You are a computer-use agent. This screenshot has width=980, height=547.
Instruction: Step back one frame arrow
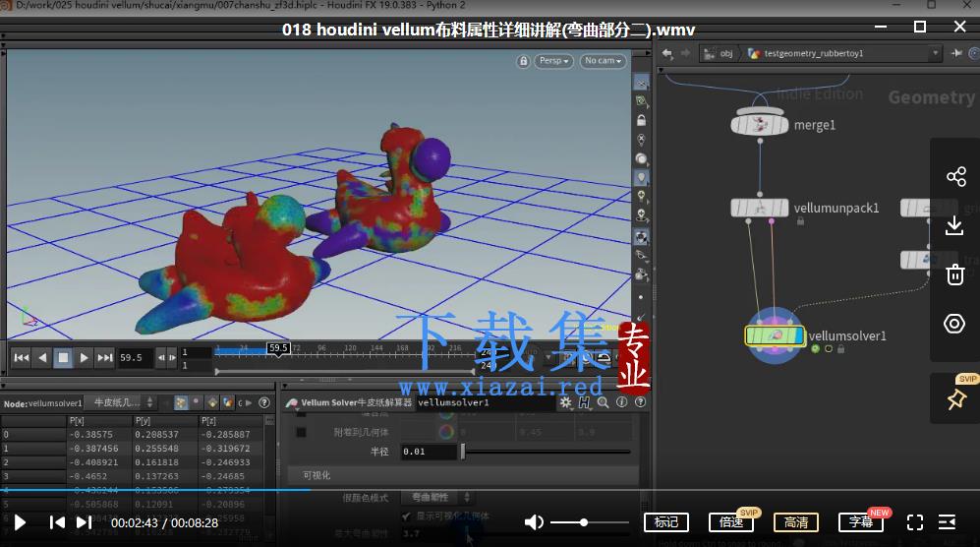(161, 358)
